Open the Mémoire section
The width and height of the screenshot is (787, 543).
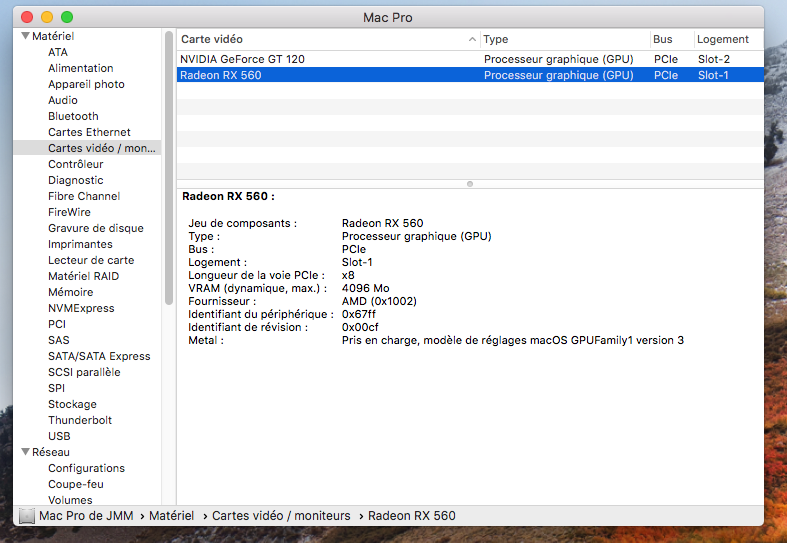click(x=71, y=292)
